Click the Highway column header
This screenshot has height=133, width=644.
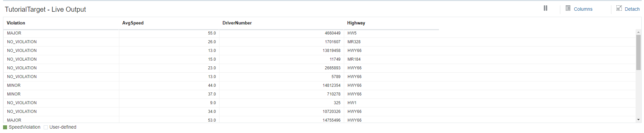tap(356, 23)
